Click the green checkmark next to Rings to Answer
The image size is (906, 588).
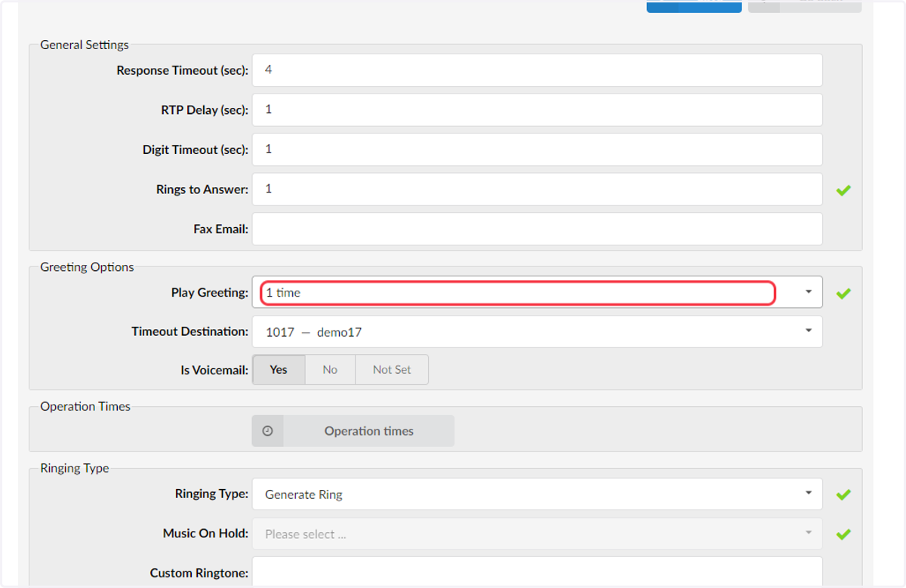tap(843, 190)
